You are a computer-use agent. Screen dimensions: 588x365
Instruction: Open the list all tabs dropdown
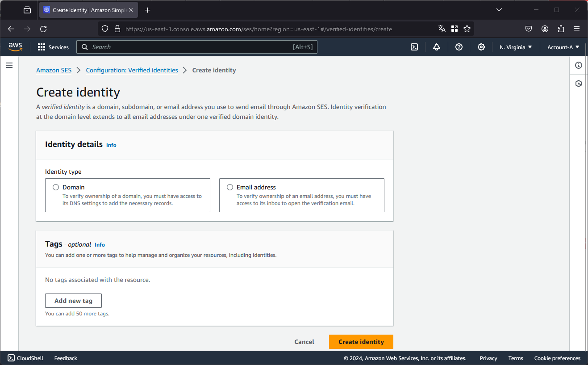point(499,10)
